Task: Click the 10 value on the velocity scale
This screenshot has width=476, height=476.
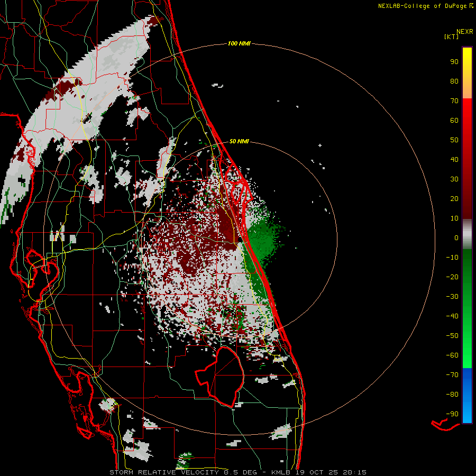Action: pos(454,218)
